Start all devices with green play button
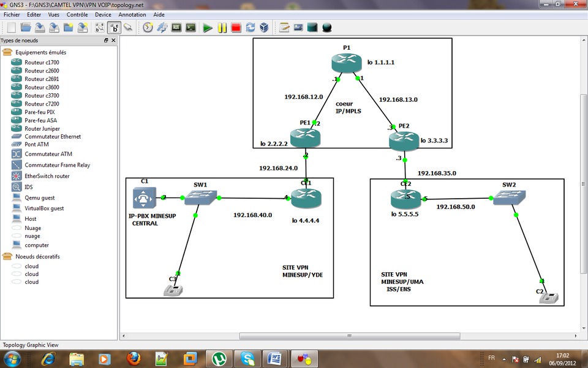This screenshot has width=588, height=368. (x=208, y=28)
